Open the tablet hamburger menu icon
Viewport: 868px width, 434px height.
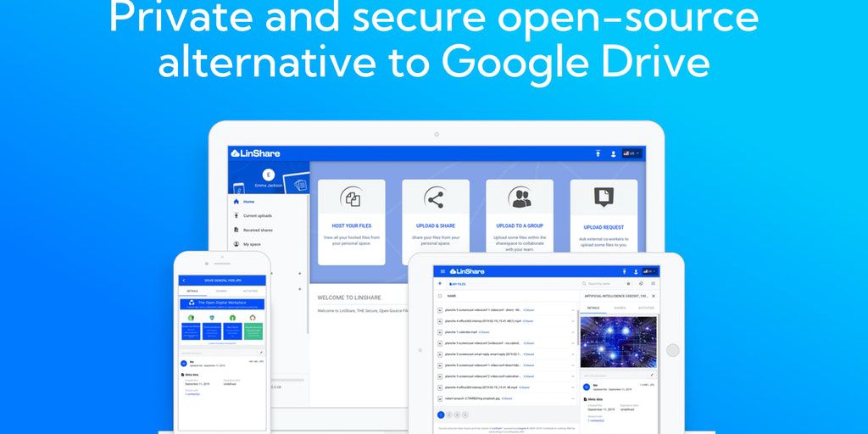[x=442, y=271]
